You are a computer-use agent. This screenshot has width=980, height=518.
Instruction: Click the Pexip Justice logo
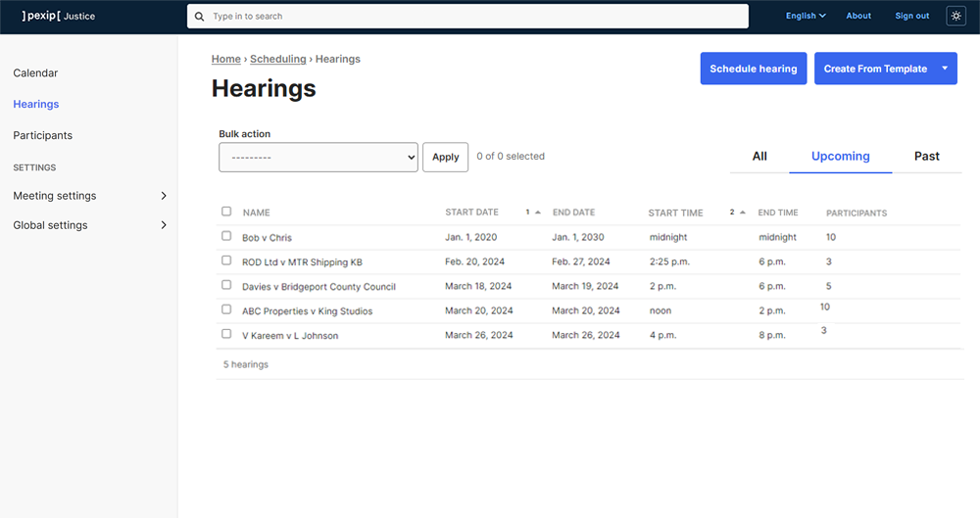tap(59, 16)
